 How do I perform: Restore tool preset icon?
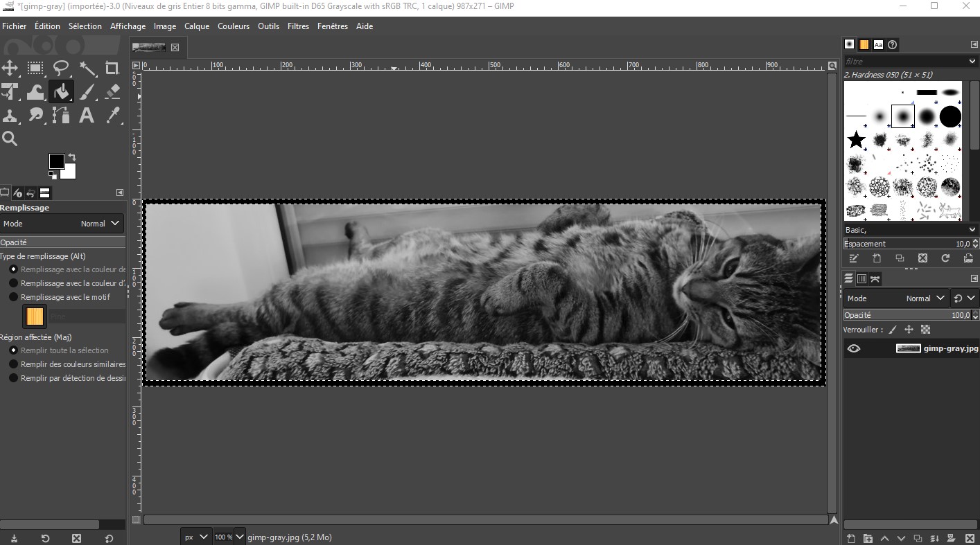pyautogui.click(x=45, y=538)
